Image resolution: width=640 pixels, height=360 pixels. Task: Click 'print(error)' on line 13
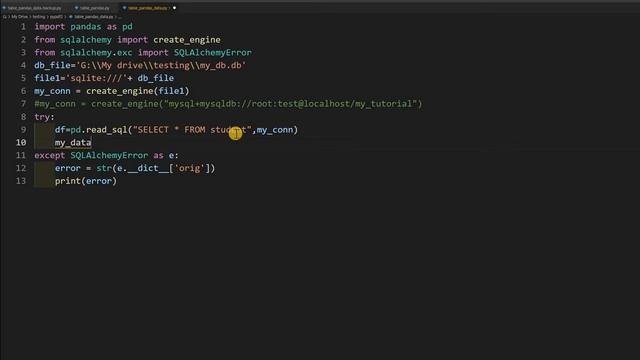86,181
